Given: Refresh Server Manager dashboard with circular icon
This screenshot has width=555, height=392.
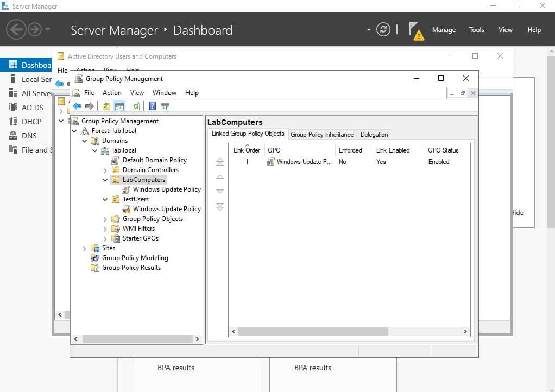Looking at the screenshot, I should pyautogui.click(x=383, y=30).
